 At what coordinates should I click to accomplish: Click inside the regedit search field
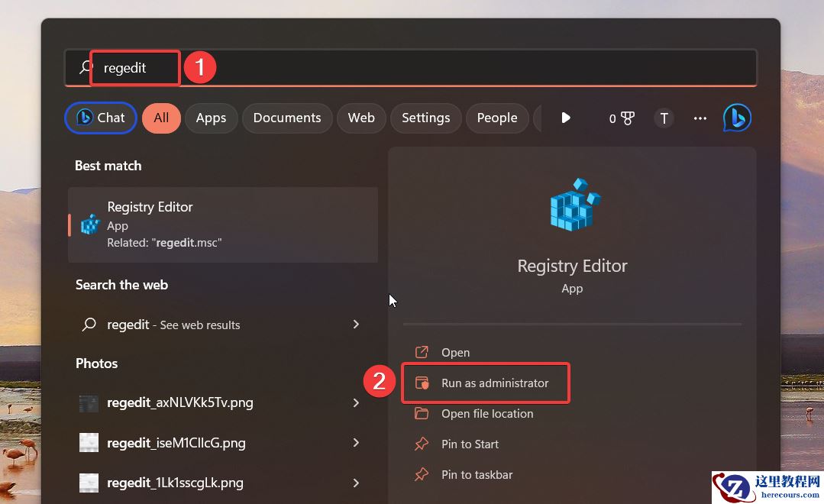(x=134, y=67)
